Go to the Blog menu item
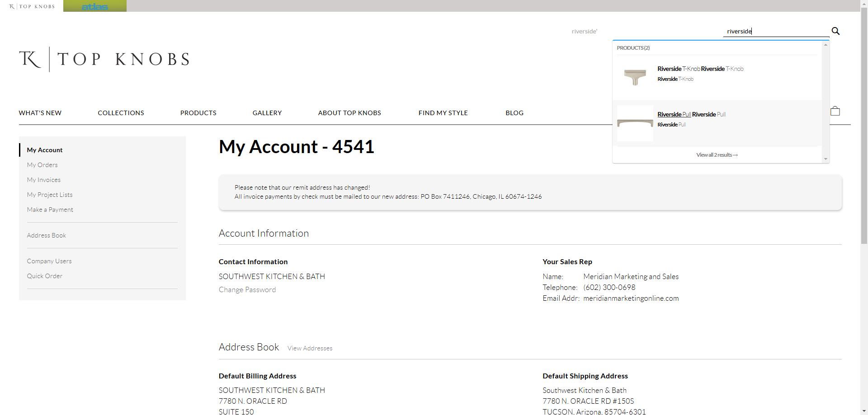868x415 pixels. click(514, 113)
